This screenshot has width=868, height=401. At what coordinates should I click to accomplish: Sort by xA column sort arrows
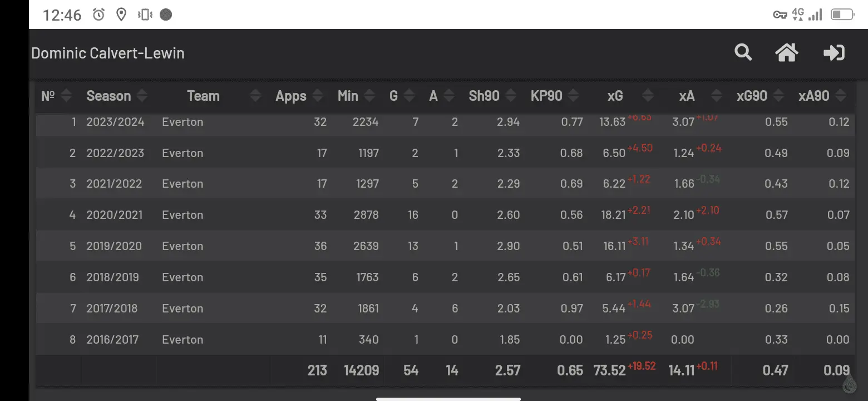point(717,96)
